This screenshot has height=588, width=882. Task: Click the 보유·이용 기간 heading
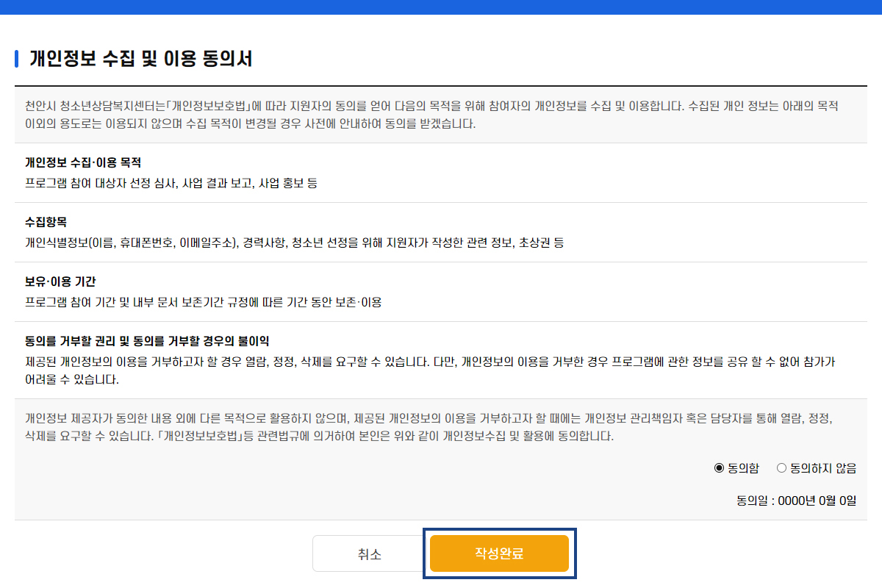60,282
